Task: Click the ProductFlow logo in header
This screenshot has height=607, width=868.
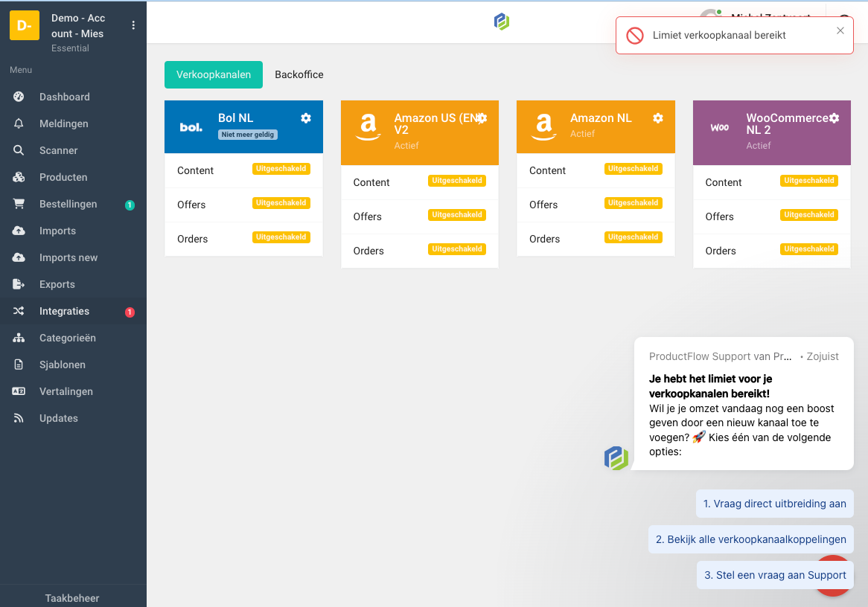Action: pos(502,22)
